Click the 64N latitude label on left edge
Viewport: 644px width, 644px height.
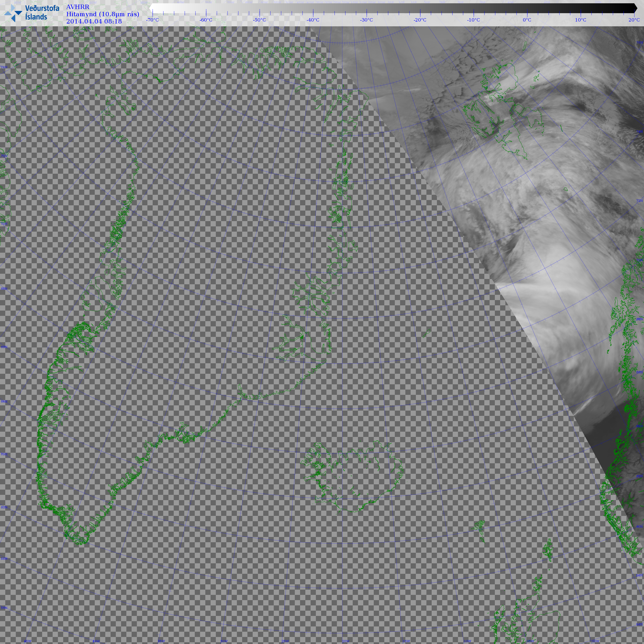(4, 401)
